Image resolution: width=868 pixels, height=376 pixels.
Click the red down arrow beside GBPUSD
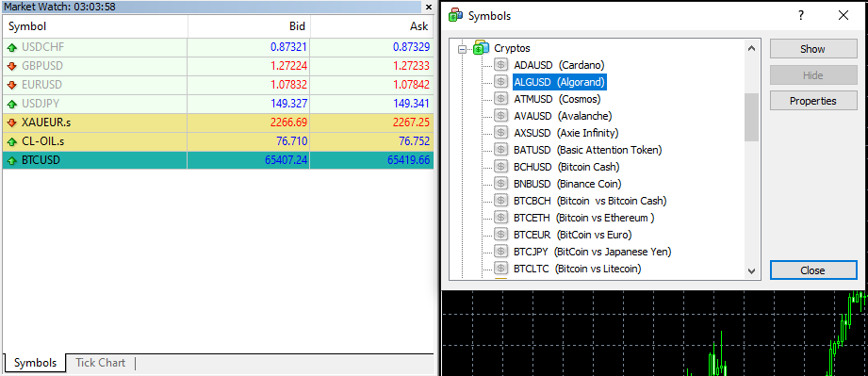click(12, 67)
